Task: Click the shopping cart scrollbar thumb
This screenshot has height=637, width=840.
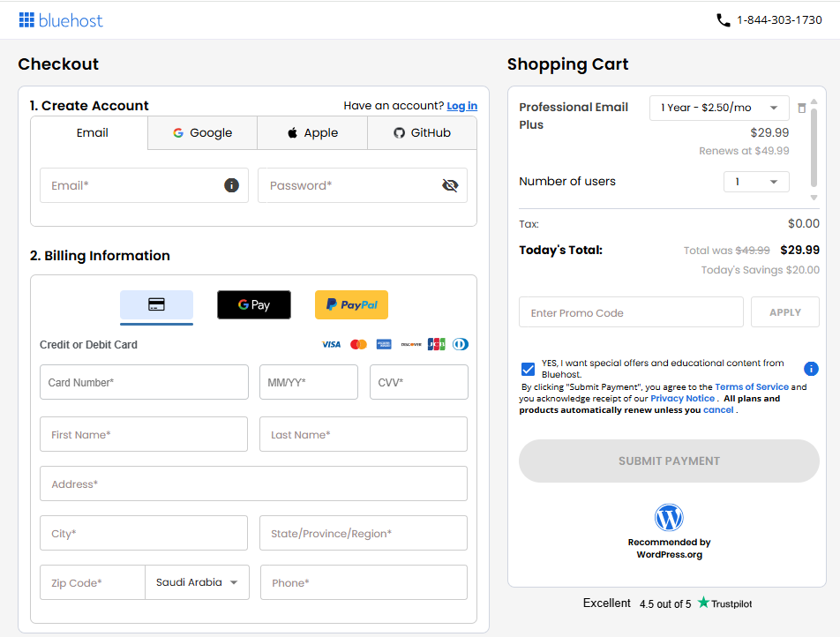Action: pyautogui.click(x=814, y=146)
